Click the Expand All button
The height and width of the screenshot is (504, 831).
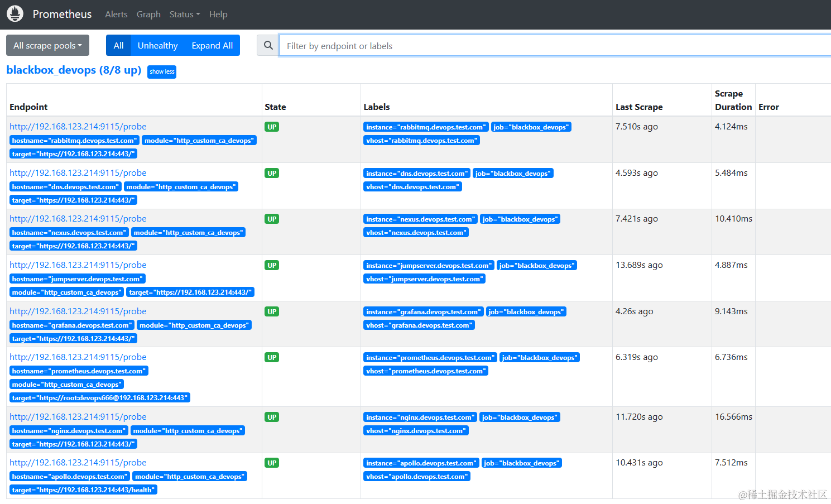(212, 45)
